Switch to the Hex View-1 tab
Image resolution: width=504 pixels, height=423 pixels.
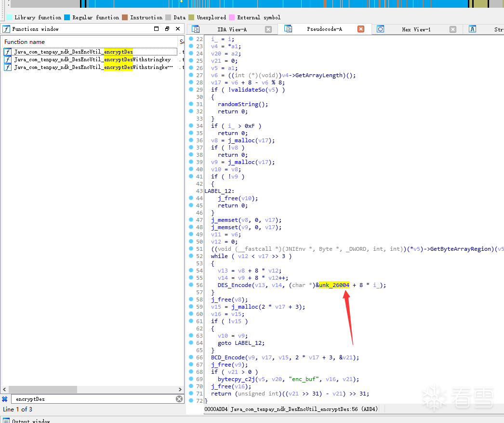tap(416, 29)
